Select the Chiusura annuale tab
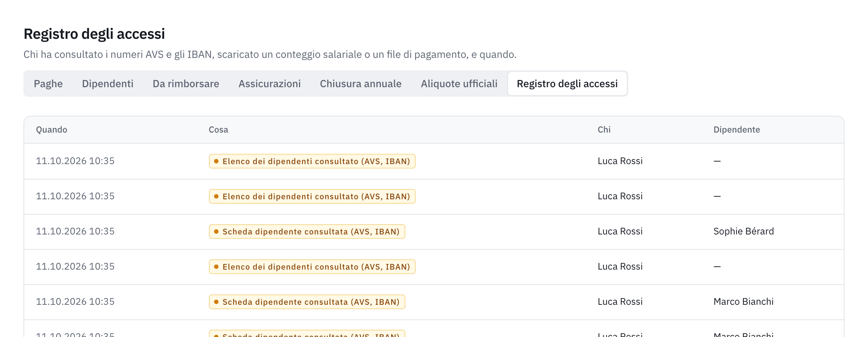This screenshot has width=868, height=337. click(361, 84)
